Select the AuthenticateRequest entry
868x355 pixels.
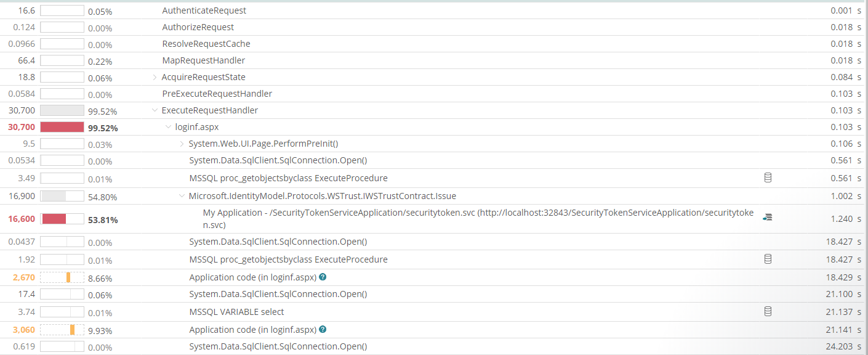[203, 10]
